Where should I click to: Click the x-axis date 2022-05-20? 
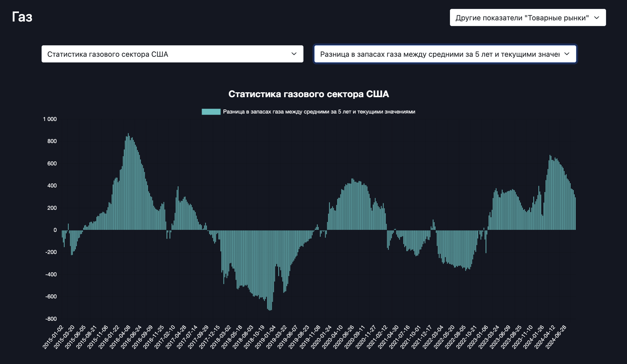(444, 337)
